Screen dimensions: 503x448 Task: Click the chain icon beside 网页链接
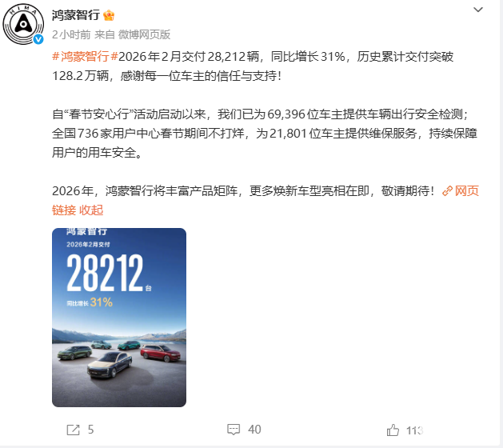point(447,191)
